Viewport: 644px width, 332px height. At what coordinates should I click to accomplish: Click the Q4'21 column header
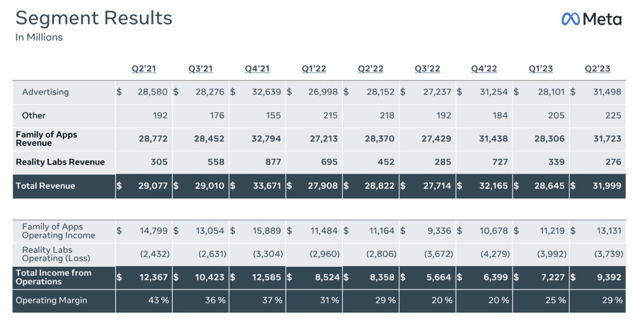(x=257, y=69)
